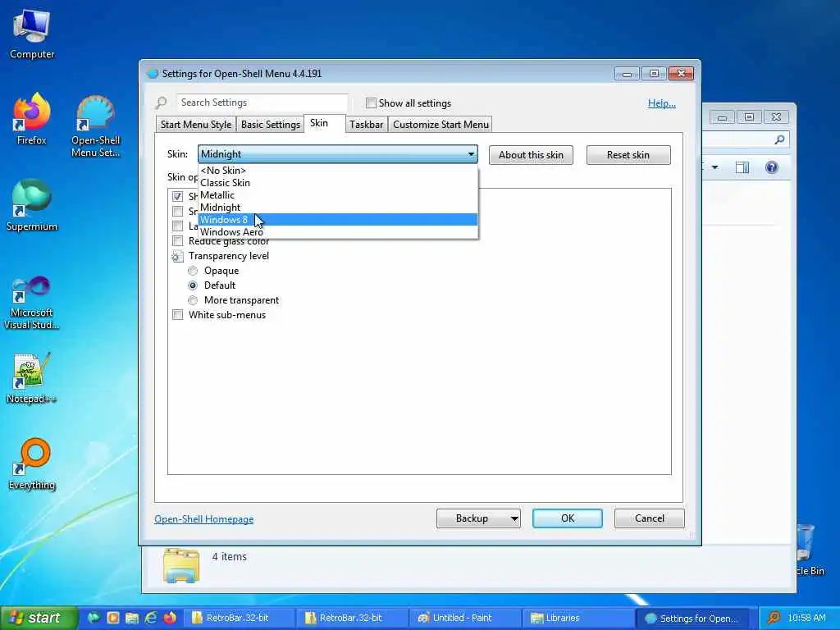The height and width of the screenshot is (630, 840).
Task: Click the About this skin button
Action: 531,155
